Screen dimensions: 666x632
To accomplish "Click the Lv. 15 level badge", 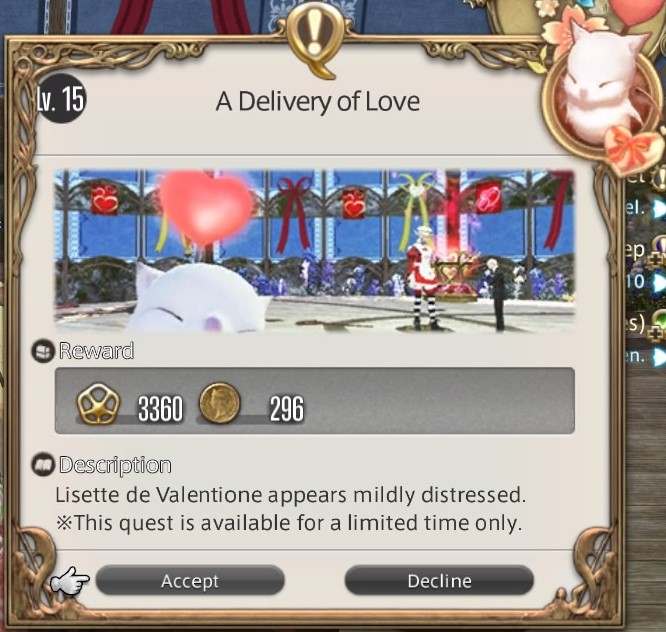I will [61, 99].
